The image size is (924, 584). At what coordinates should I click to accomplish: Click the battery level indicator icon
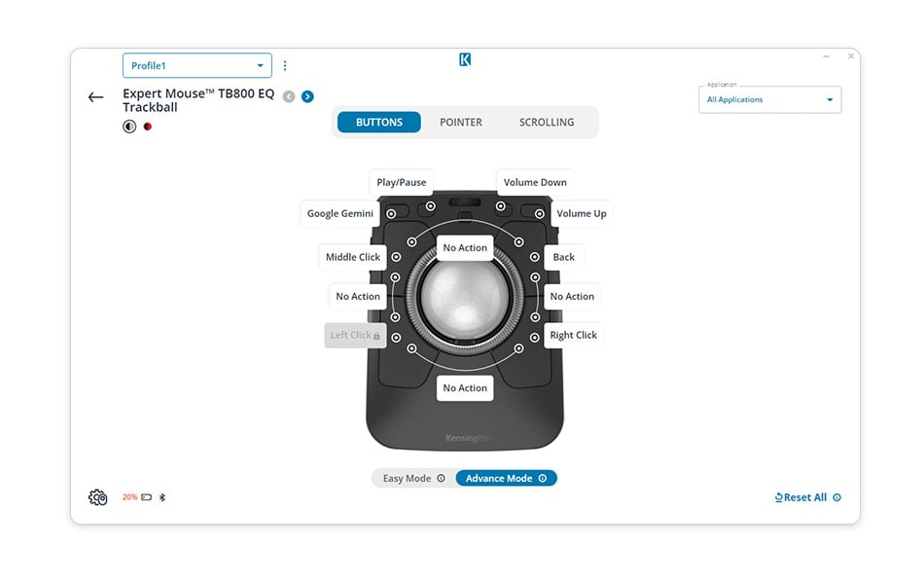coord(146,497)
